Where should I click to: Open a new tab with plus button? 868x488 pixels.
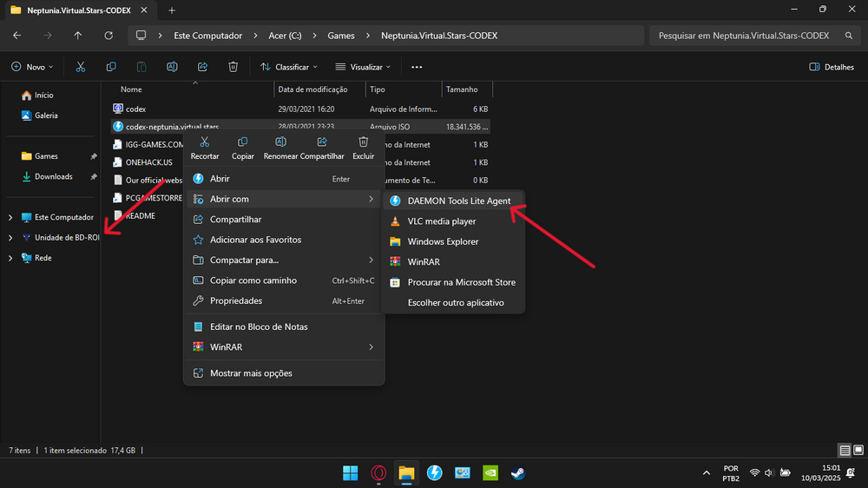tap(172, 10)
